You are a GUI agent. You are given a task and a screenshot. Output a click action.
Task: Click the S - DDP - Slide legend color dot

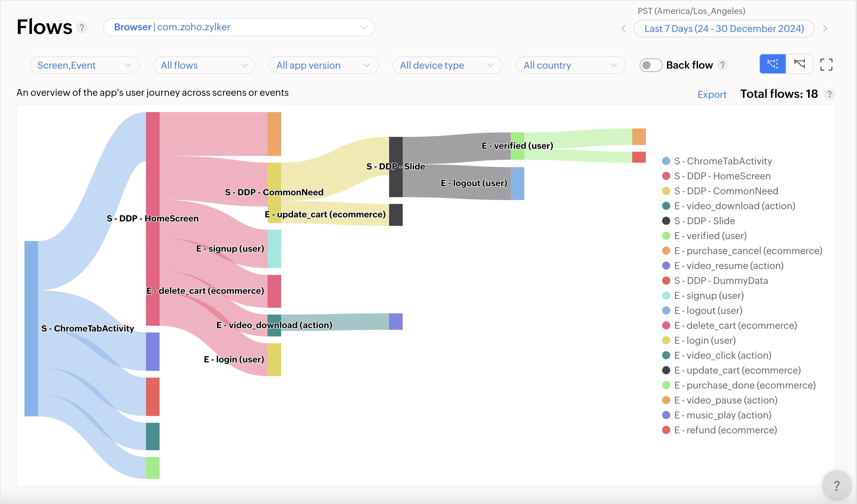pos(666,221)
